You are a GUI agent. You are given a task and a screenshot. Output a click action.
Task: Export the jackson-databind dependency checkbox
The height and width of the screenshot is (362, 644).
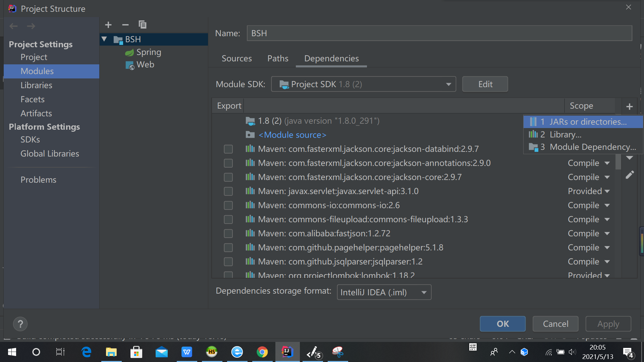click(228, 149)
